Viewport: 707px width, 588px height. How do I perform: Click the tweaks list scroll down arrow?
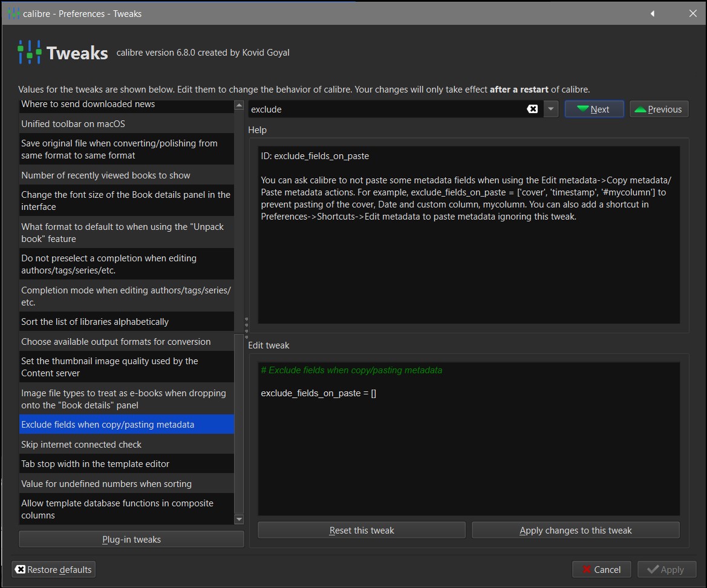tap(239, 520)
